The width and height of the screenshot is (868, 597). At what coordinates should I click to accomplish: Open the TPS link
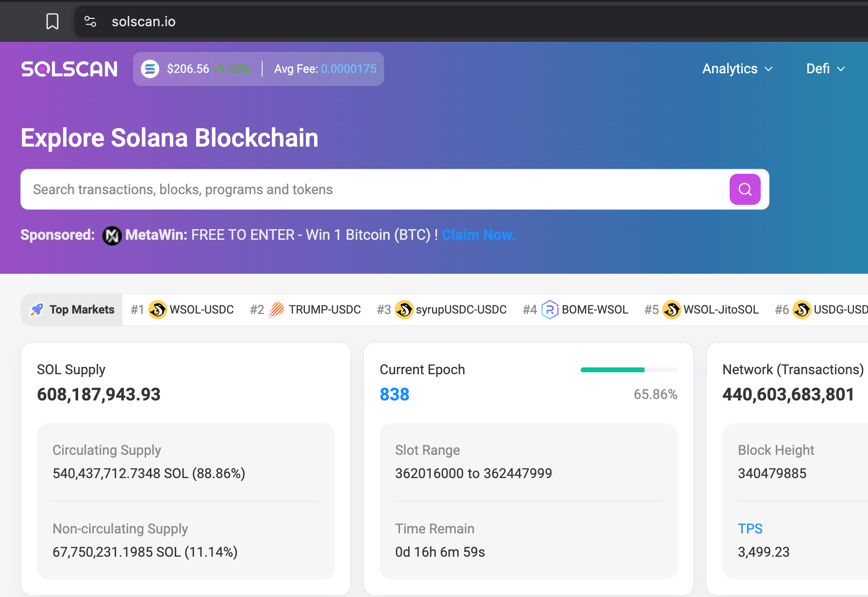[x=750, y=529]
